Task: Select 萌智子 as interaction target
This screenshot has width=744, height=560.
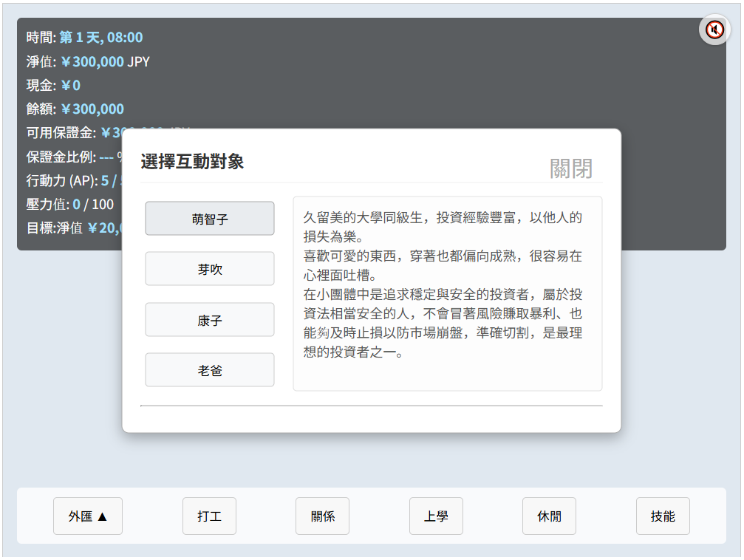Action: (210, 219)
